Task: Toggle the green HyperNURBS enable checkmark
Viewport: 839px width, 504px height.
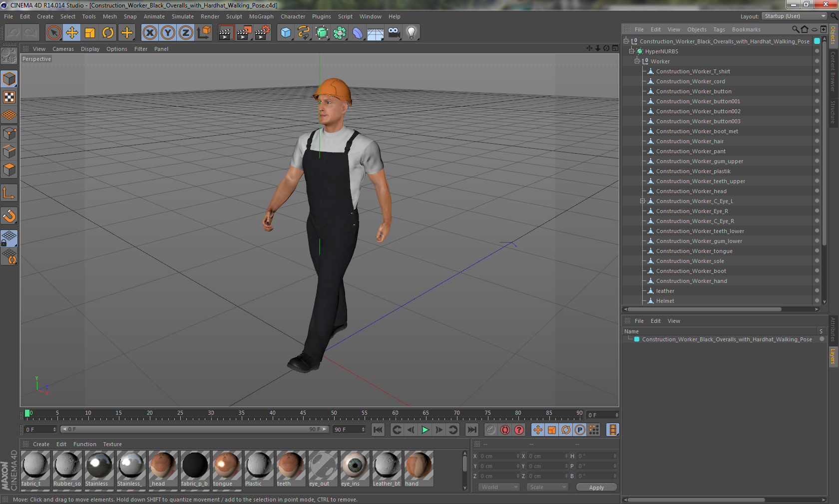Action: pos(640,51)
